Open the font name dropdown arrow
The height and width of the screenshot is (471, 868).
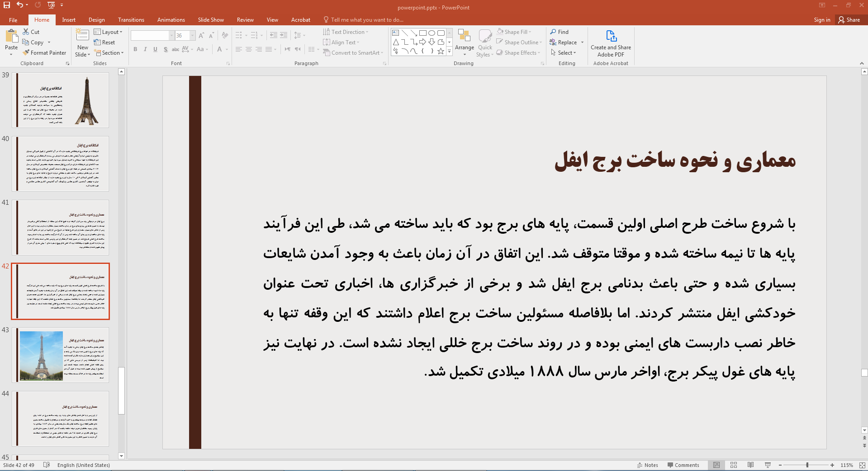171,35
